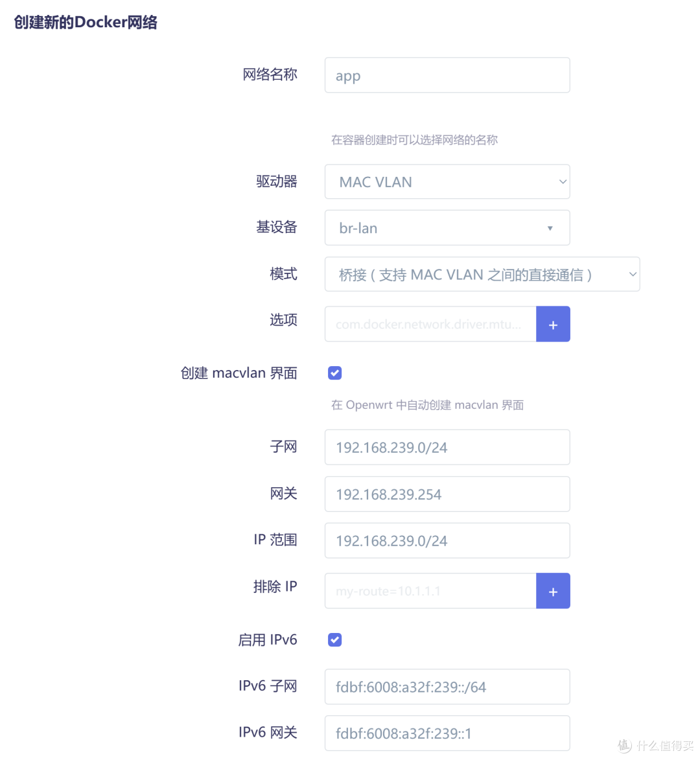The width and height of the screenshot is (700, 760).
Task: Click the small triangle on 基设备 selector
Action: point(550,228)
